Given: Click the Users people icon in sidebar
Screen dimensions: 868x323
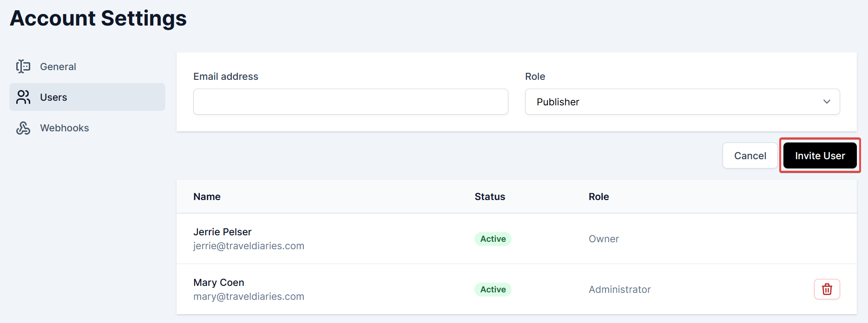Looking at the screenshot, I should pyautogui.click(x=23, y=97).
